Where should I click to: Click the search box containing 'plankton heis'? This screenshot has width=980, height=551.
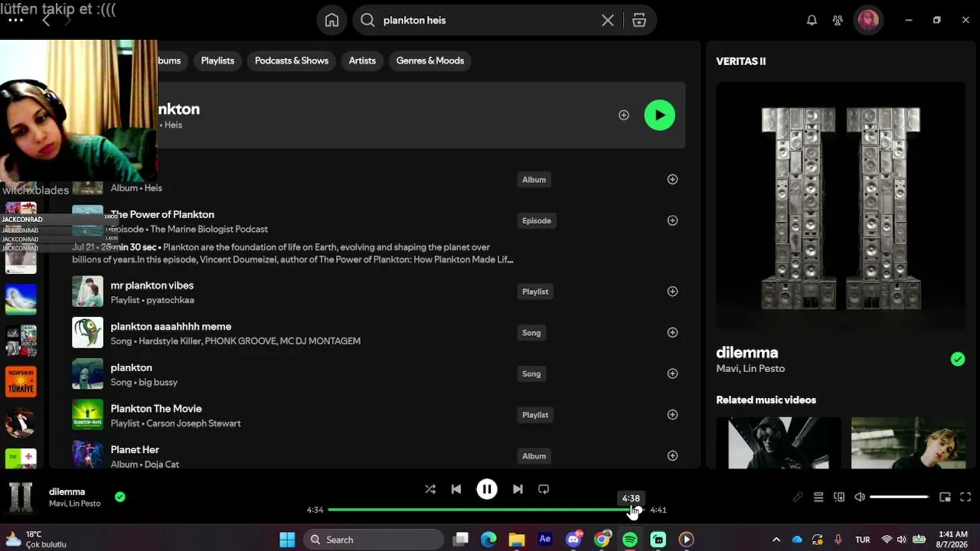(487, 21)
